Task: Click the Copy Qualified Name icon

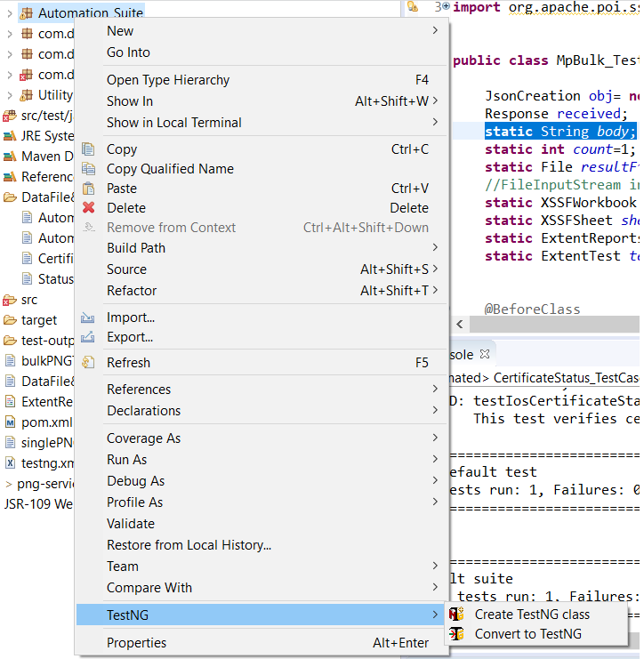Action: click(88, 169)
